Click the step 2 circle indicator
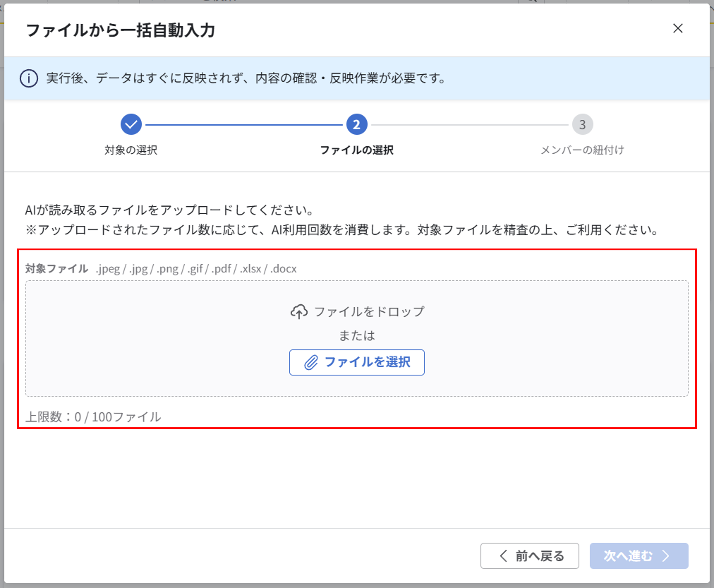This screenshot has width=714, height=588. 357,124
